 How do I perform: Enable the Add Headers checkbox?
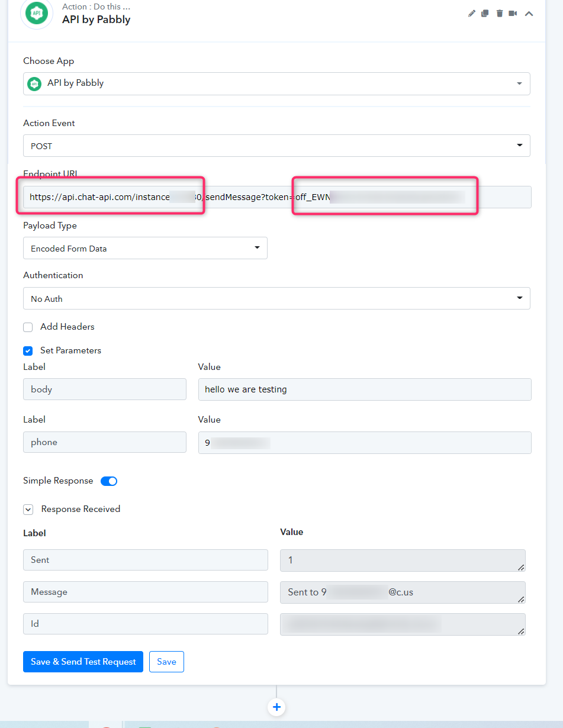[x=28, y=327]
